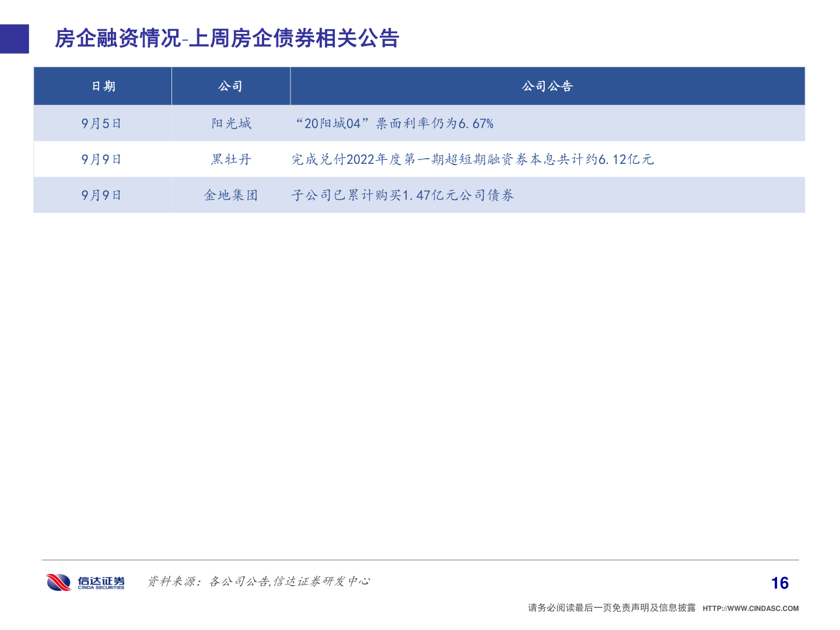The width and height of the screenshot is (840, 630).
Task: Select the 日期 column header
Action: (x=102, y=86)
